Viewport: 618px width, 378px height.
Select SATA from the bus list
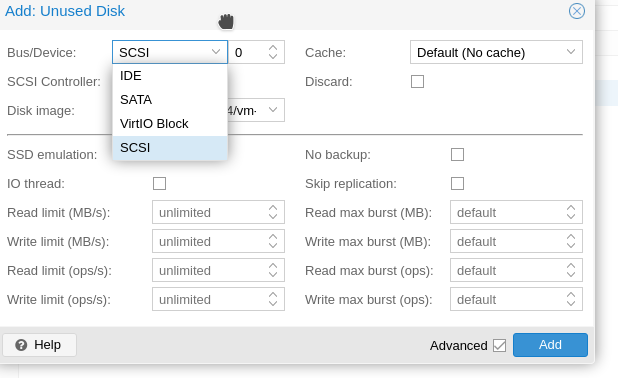170,100
